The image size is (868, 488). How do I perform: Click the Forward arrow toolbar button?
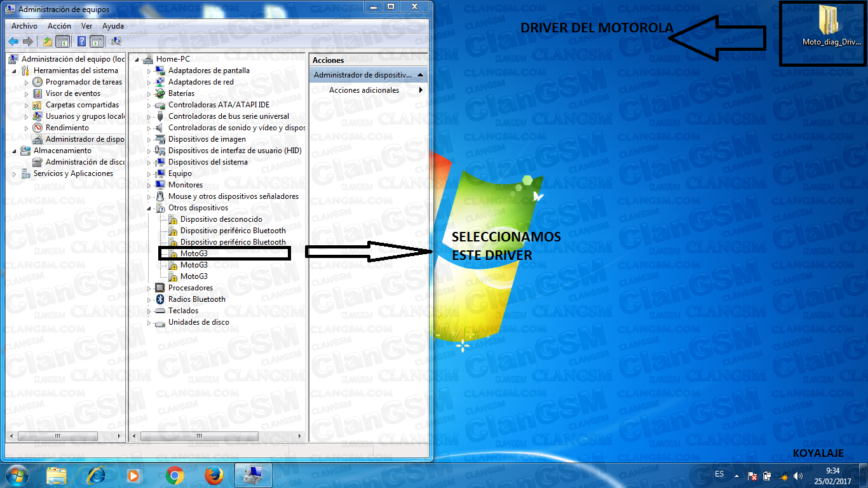tap(27, 41)
